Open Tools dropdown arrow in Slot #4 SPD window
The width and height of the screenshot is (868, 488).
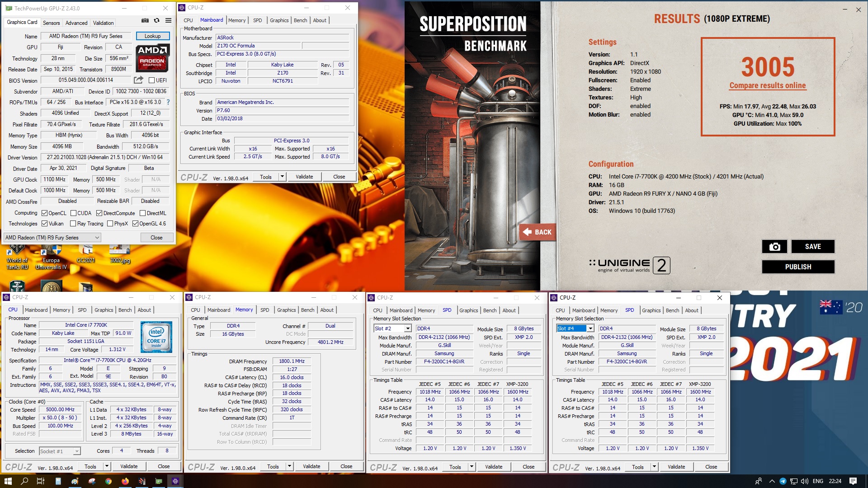[x=655, y=467]
